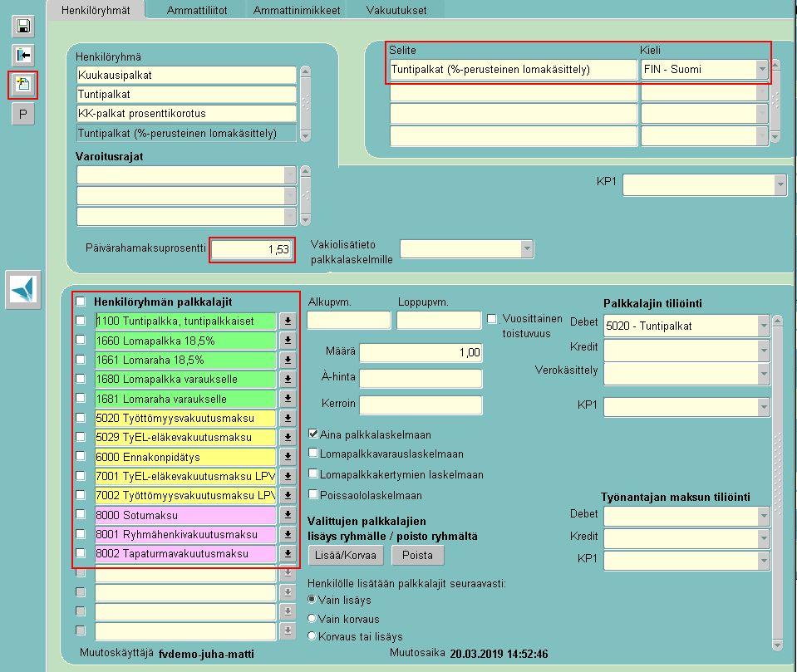The width and height of the screenshot is (797, 672).
Task: Click the exit arrow icon
Action: [23, 55]
